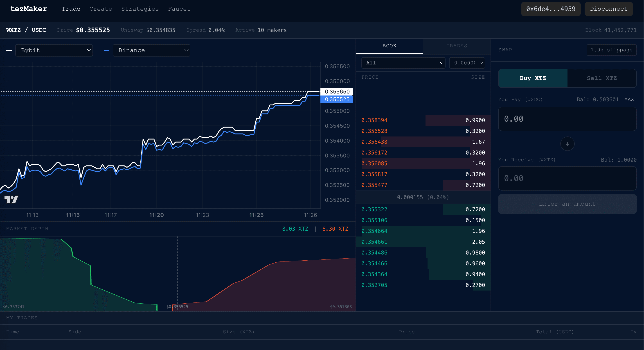Select bid order at 0.354466
Screen dimensions: 644x350
(x=423, y=264)
